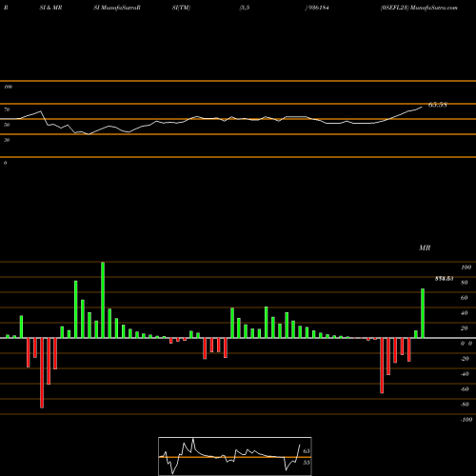The width and height of the screenshot is (476, 476).
Task: Click the RSI axis label 70
Action: pyautogui.click(x=7, y=109)
